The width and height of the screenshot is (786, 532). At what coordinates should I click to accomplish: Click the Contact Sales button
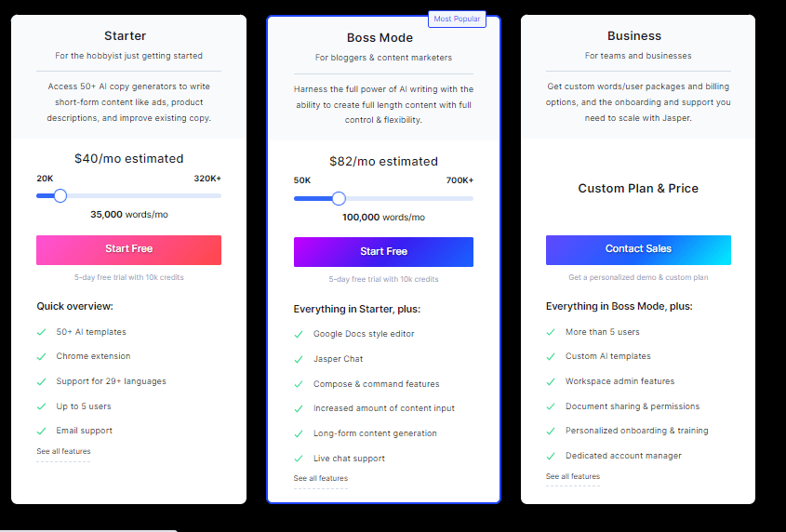(x=638, y=249)
